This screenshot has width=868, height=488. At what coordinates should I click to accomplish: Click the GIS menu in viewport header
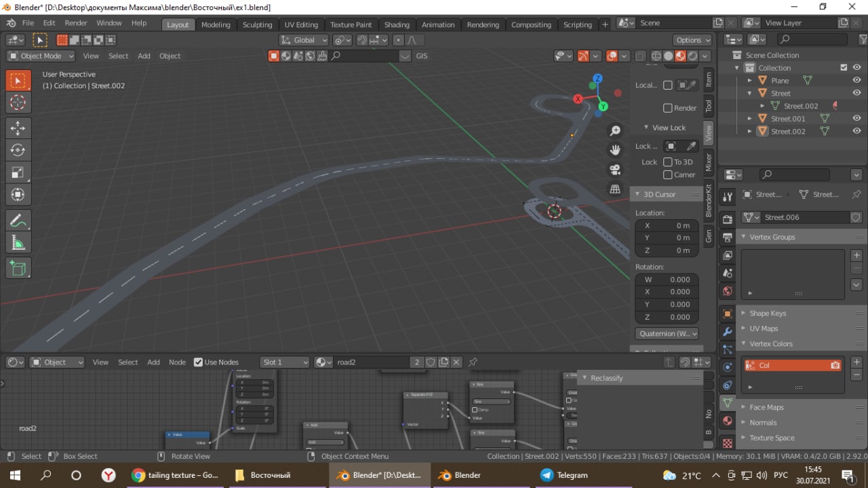click(422, 56)
